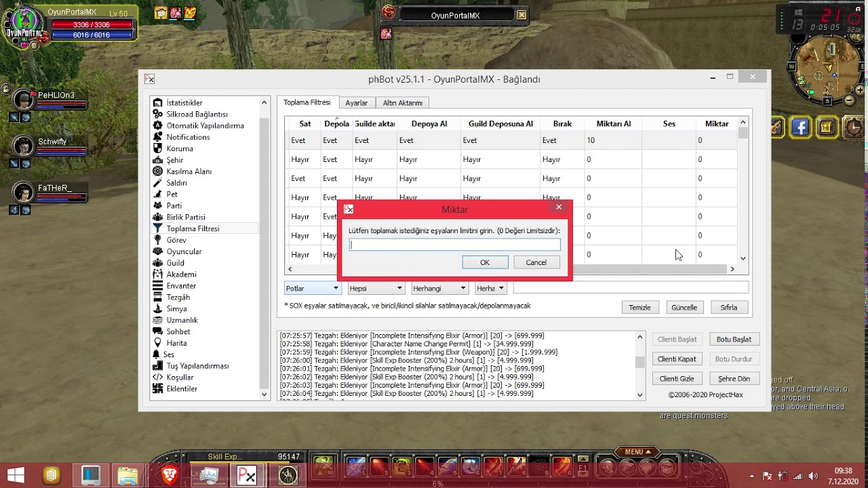Click volume icon in system tray
The width and height of the screenshot is (868, 488).
813,476
